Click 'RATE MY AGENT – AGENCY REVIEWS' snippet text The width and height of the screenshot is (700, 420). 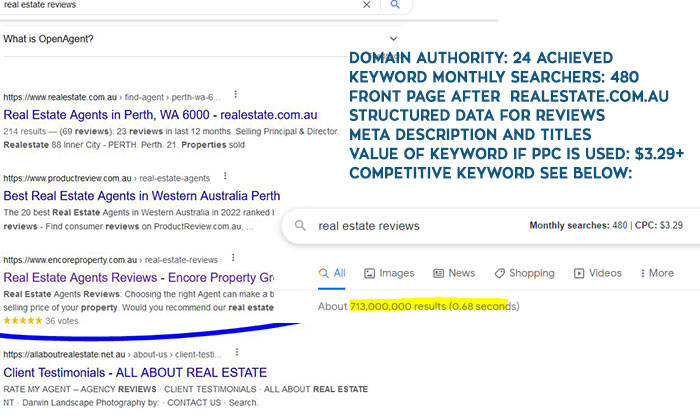click(80, 389)
